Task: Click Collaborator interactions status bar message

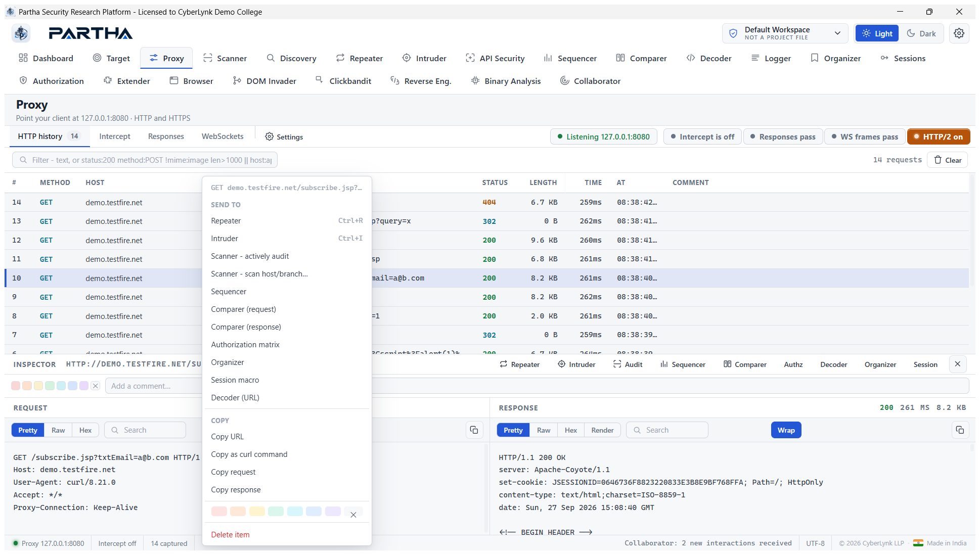Action: tap(708, 543)
